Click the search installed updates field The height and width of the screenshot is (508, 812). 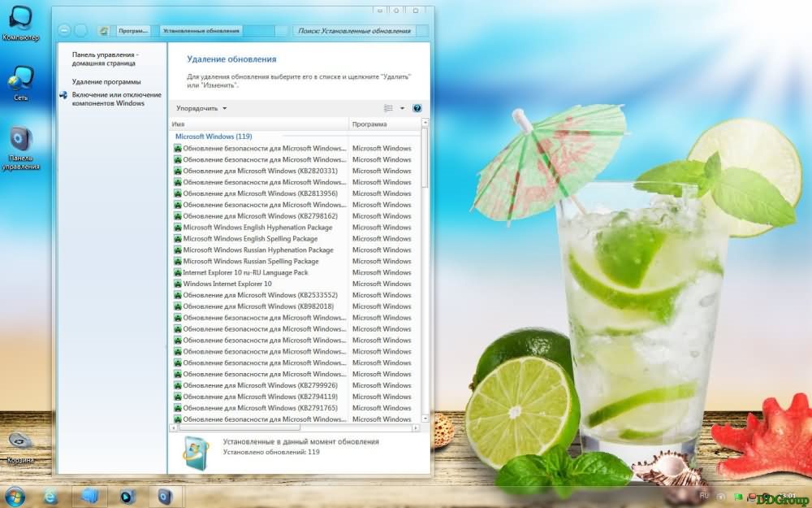click(x=354, y=31)
